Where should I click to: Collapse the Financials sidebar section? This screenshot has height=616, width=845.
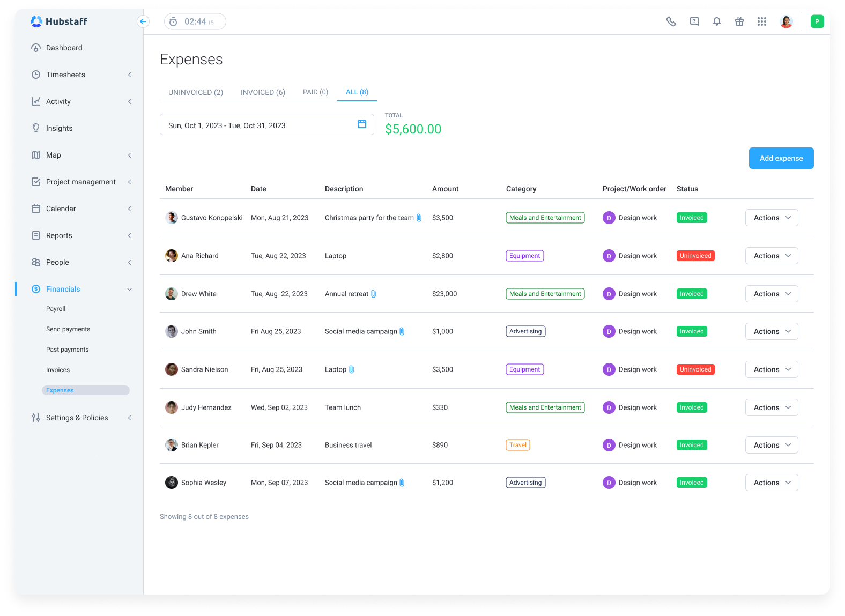point(129,289)
